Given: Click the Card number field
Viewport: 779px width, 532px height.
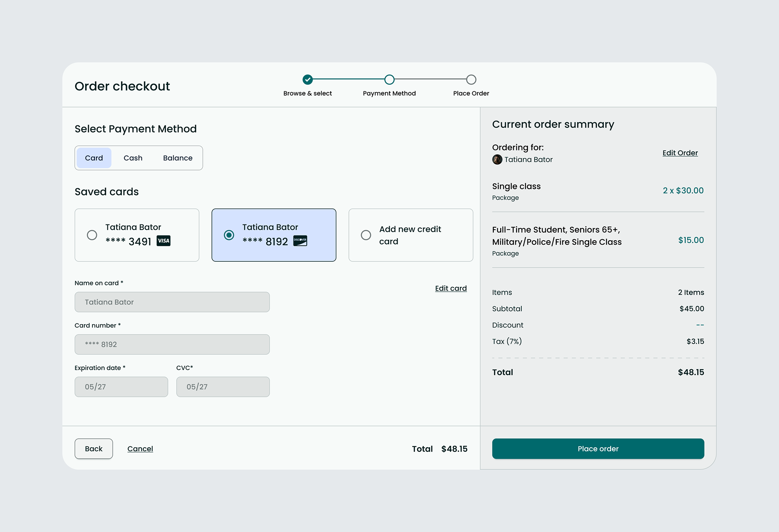Looking at the screenshot, I should coord(172,345).
